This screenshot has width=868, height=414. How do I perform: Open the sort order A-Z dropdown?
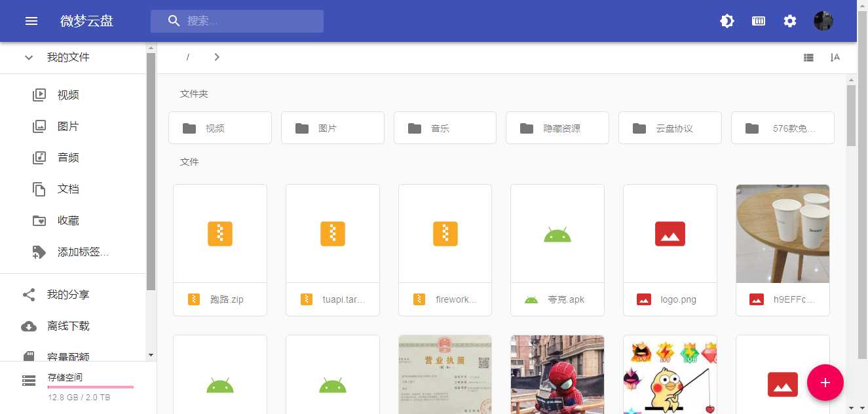(x=835, y=58)
